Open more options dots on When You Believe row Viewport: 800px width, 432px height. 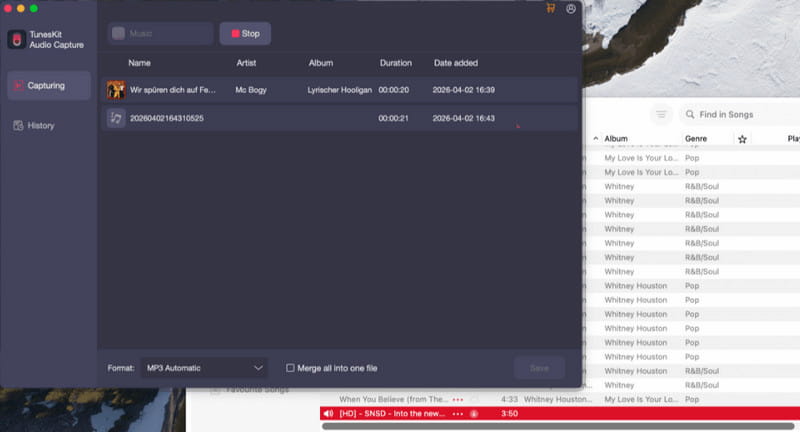point(458,399)
